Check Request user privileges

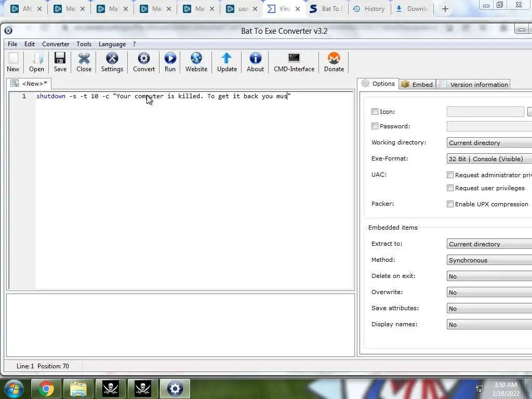pos(450,188)
